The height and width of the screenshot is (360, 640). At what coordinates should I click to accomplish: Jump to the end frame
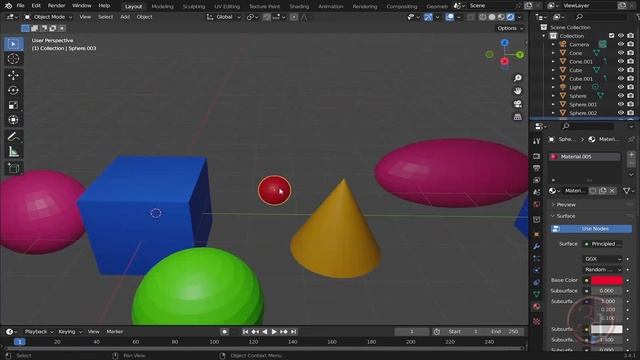point(293,332)
